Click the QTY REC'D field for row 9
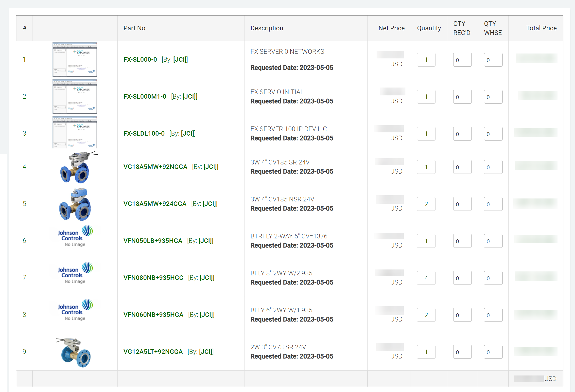This screenshot has width=575, height=392. click(x=462, y=352)
